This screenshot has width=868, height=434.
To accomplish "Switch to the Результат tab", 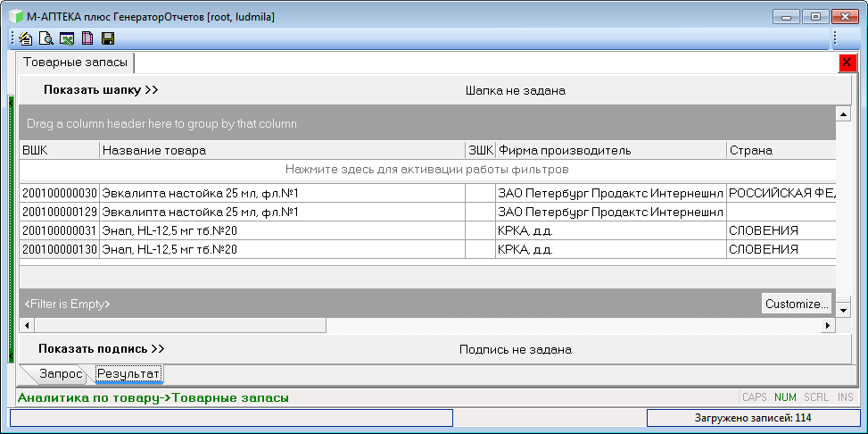I will 128,373.
